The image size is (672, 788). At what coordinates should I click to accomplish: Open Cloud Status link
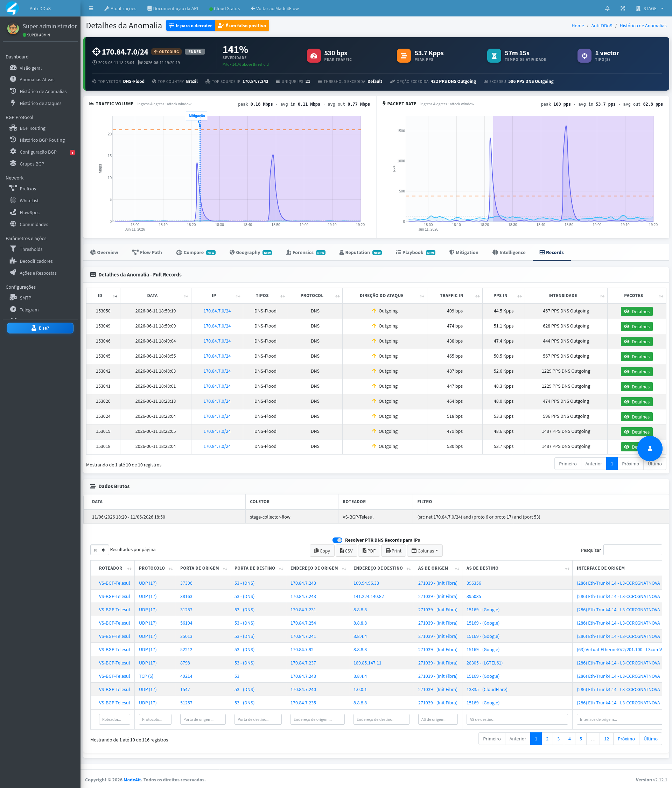[x=224, y=8]
